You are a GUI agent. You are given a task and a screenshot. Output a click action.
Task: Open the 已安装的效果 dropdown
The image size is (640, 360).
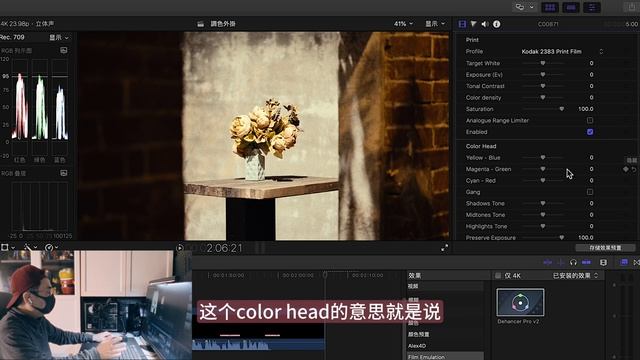pos(576,276)
